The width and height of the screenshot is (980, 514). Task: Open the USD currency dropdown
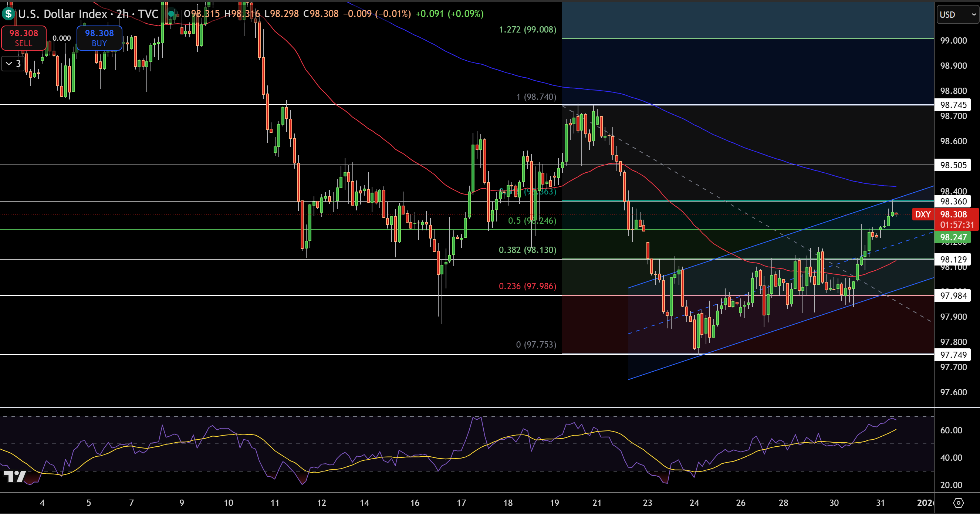(x=957, y=14)
